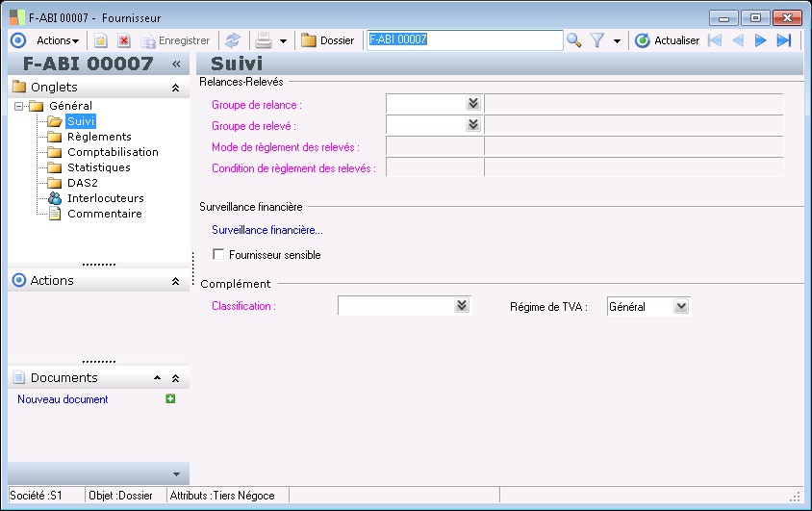Open the Classification dropdown
The width and height of the screenshot is (812, 511).
point(462,305)
